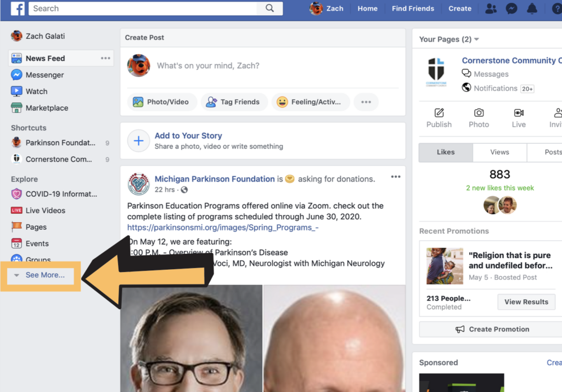The image size is (562, 392).
Task: Click the search magnifier button
Action: tap(269, 8)
